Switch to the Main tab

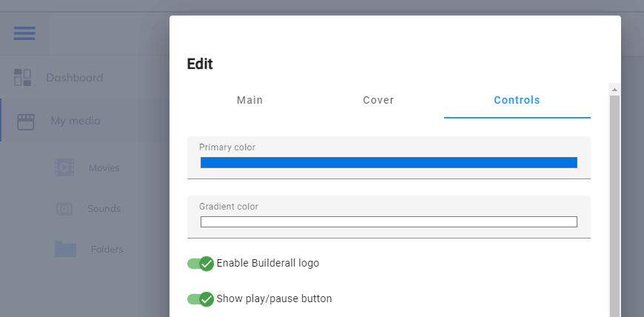[x=249, y=100]
